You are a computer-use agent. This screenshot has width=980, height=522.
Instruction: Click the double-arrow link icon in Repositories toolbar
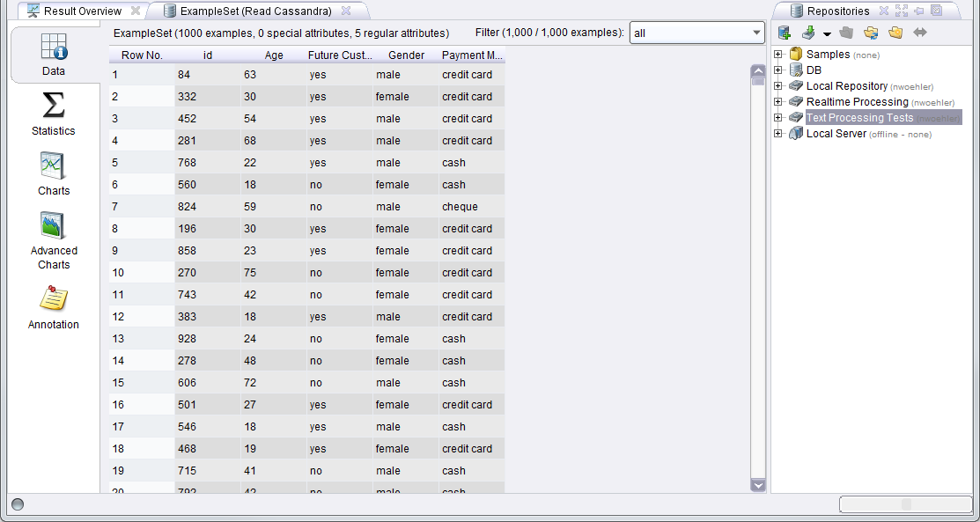[920, 33]
